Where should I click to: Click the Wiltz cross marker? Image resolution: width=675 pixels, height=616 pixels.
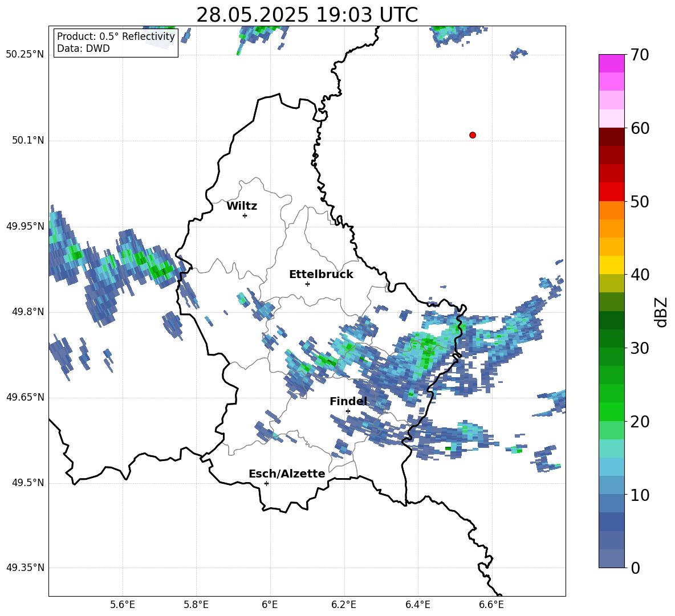tap(245, 215)
